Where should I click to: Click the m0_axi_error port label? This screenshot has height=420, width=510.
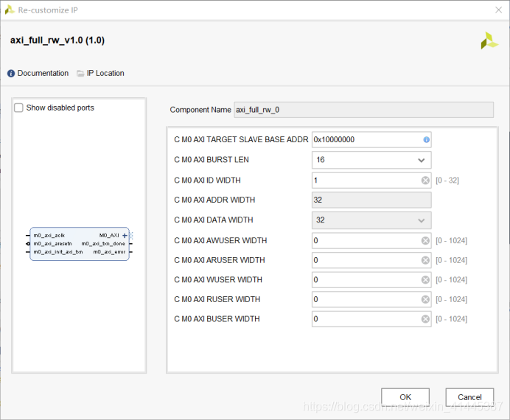109,252
